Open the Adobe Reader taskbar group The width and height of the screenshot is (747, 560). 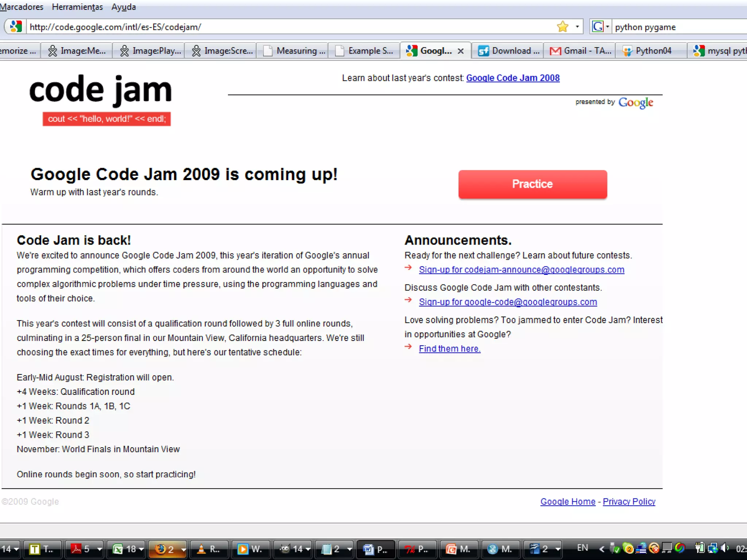(x=83, y=549)
